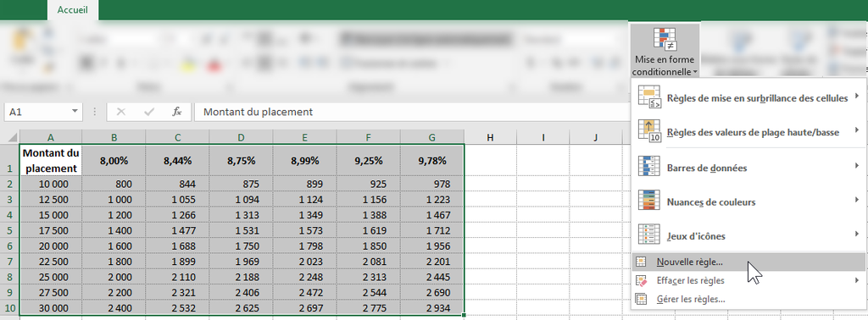Click the 9,78% header cell
This screenshot has width=868, height=320.
tap(432, 160)
